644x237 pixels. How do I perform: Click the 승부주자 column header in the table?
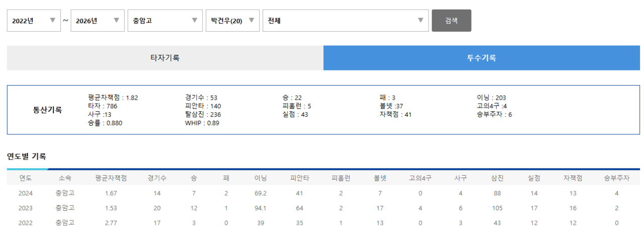(x=617, y=178)
